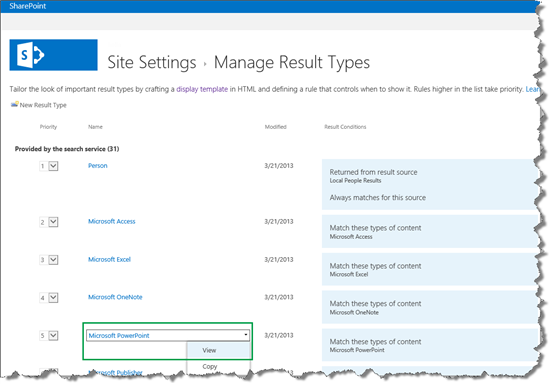Open priority dropdown for Microsoft Access
This screenshot has height=384, width=550.
click(53, 222)
